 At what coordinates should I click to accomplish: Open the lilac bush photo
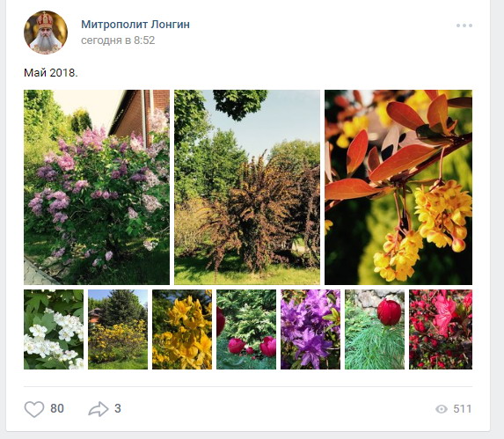pos(97,187)
